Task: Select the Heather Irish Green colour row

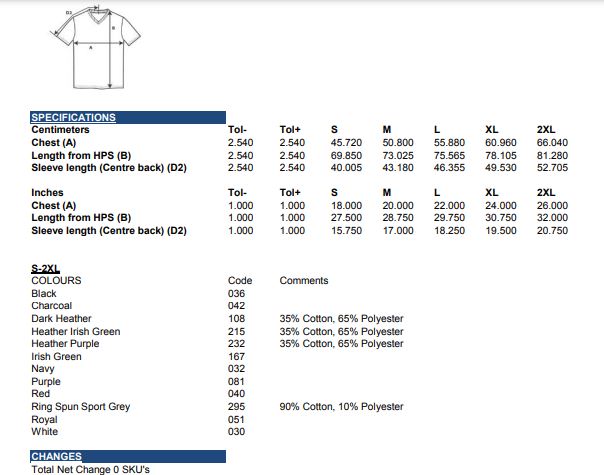Action: click(x=75, y=332)
